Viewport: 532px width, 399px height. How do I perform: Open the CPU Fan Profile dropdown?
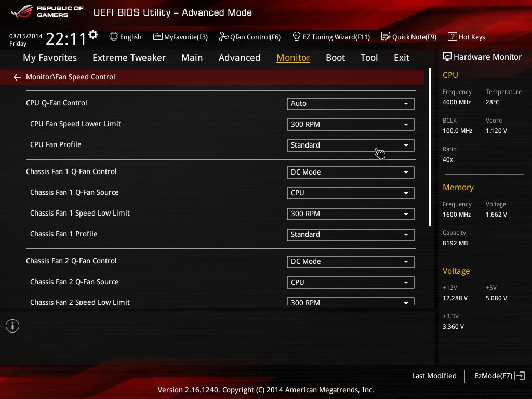click(351, 145)
